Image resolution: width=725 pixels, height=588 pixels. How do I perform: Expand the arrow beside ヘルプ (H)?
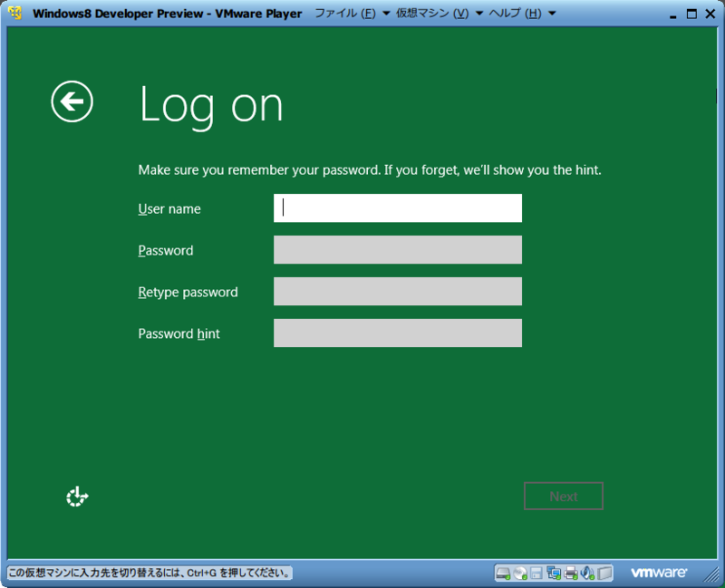pyautogui.click(x=552, y=14)
